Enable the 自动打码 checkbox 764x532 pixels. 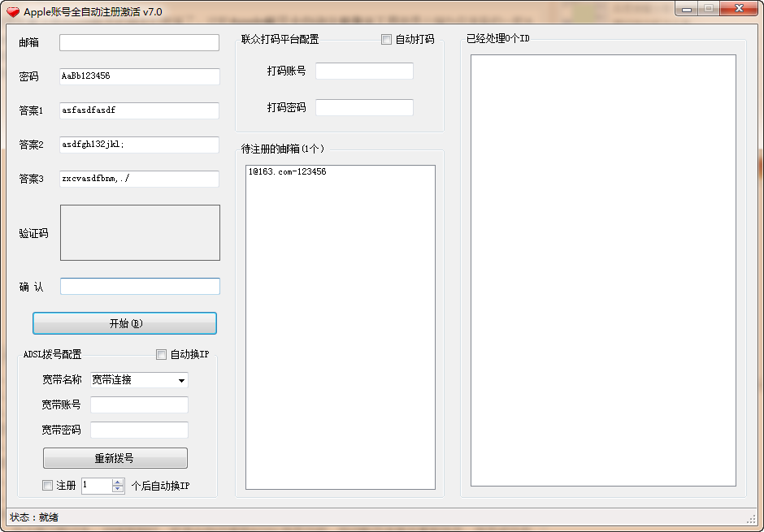coord(386,40)
